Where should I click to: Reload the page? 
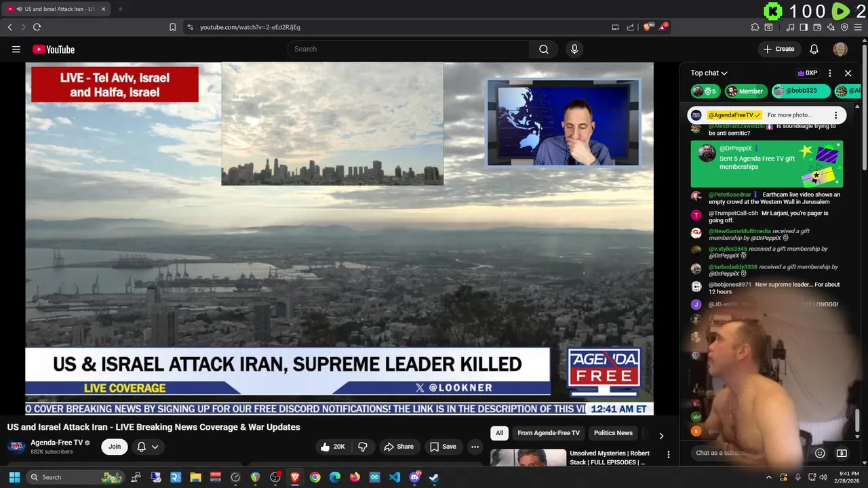click(37, 27)
